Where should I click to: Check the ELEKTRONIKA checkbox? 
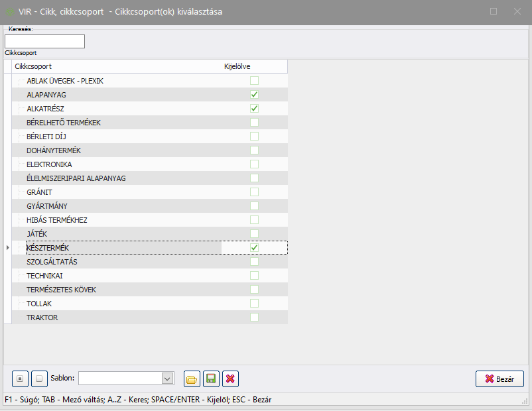(254, 164)
